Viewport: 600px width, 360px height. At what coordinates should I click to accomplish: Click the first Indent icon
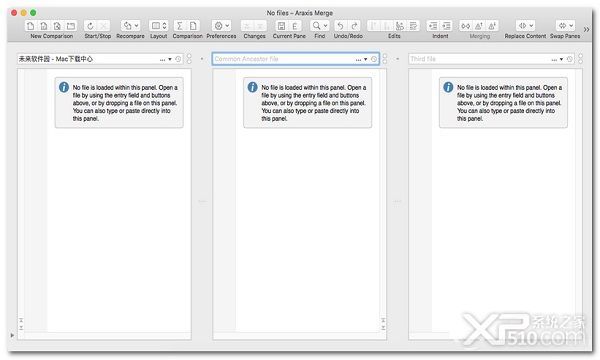coord(433,26)
